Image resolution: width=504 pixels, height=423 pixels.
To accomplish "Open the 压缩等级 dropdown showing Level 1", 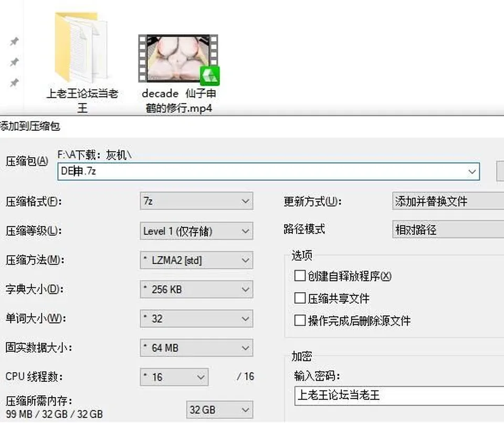I will pos(196,231).
